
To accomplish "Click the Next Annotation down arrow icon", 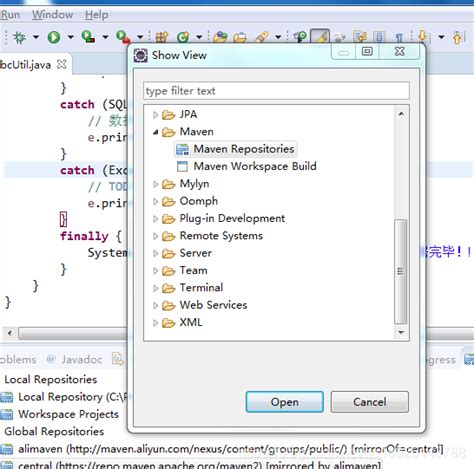I will [422, 36].
